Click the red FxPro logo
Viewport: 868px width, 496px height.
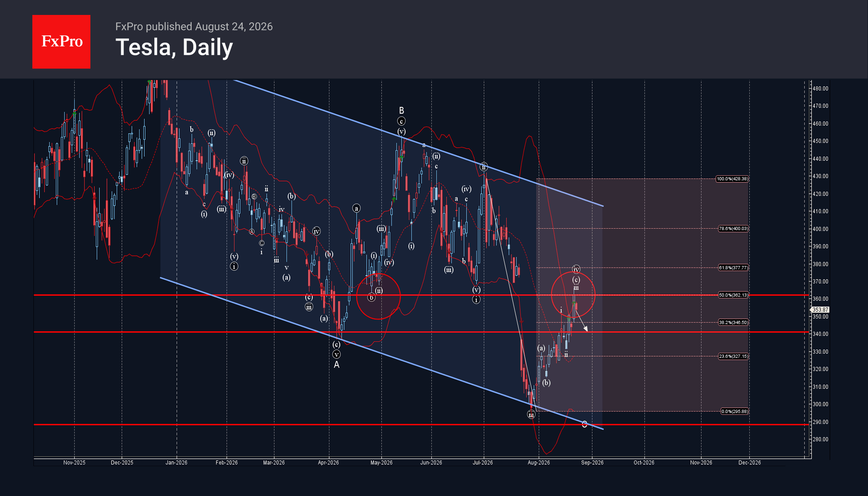[61, 41]
